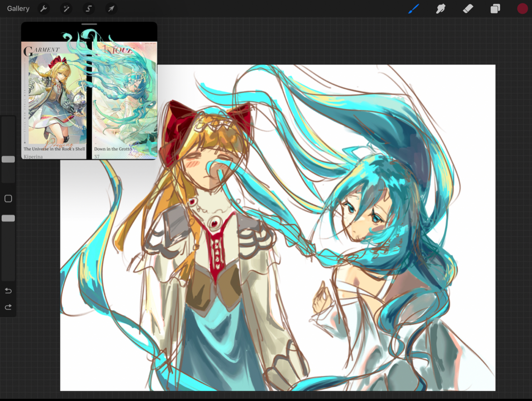The height and width of the screenshot is (401, 532).
Task: Tap the square modify button in sidebar
Action: click(8, 199)
